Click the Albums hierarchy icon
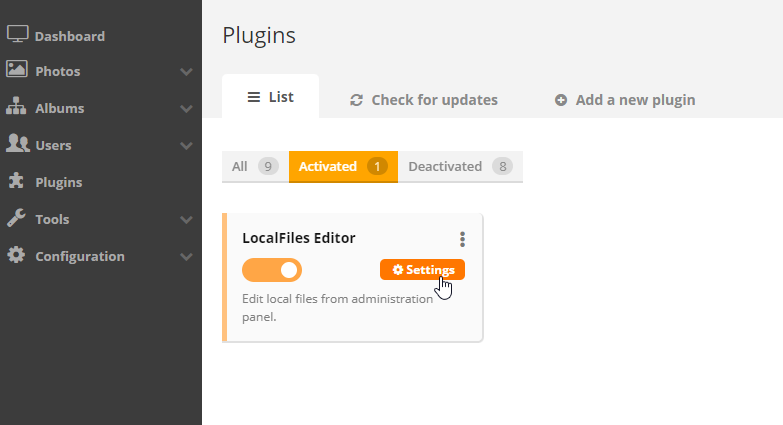783x425 pixels. pyautogui.click(x=17, y=107)
